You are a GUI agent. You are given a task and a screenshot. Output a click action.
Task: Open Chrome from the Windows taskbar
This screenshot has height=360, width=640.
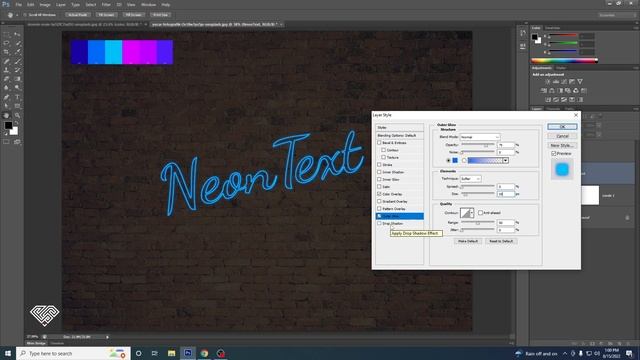(x=204, y=353)
